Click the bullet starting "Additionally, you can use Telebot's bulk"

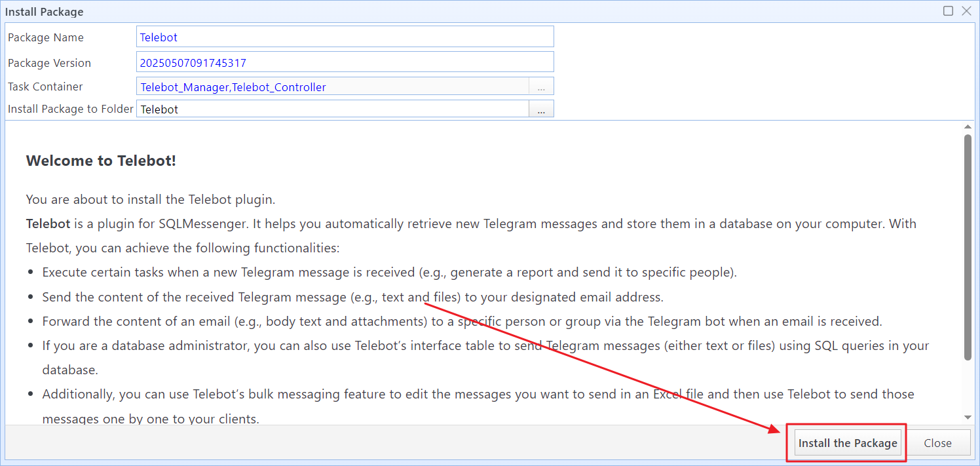pos(478,406)
